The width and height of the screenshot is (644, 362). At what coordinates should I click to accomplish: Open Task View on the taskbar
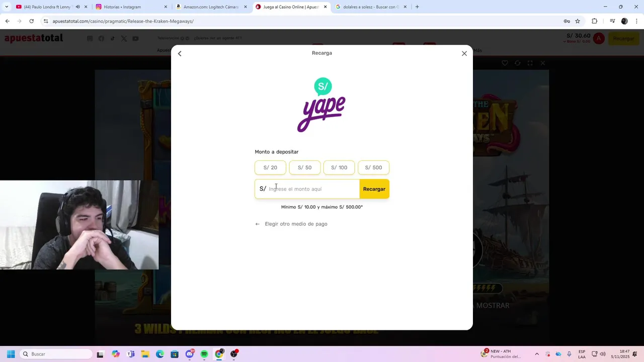100,354
